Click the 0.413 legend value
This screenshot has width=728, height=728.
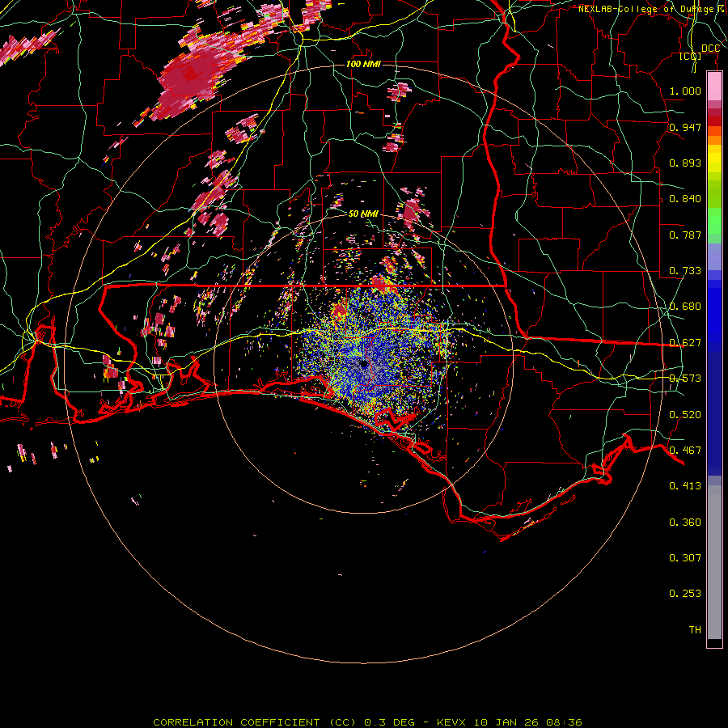click(x=685, y=486)
